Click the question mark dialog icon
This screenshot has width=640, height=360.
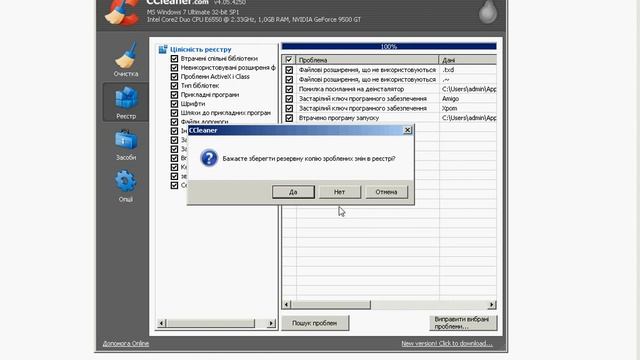coord(209,158)
